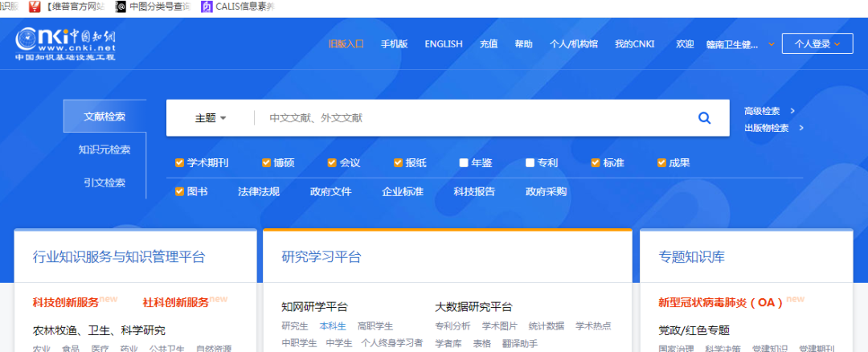Click the 研究生 link

[x=294, y=326]
